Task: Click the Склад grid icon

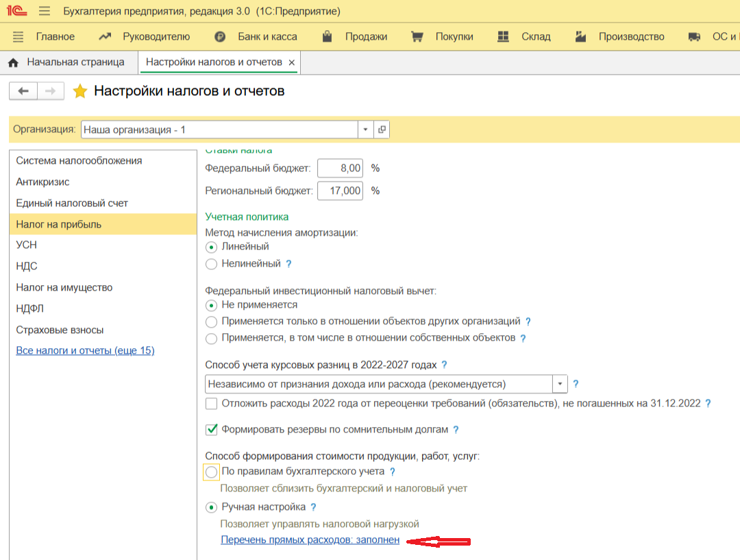Action: point(503,36)
